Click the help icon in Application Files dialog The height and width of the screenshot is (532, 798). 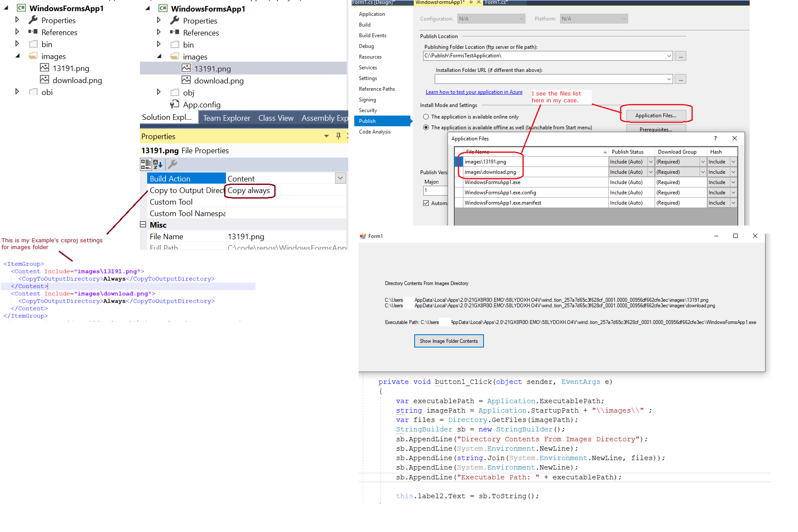(715, 138)
